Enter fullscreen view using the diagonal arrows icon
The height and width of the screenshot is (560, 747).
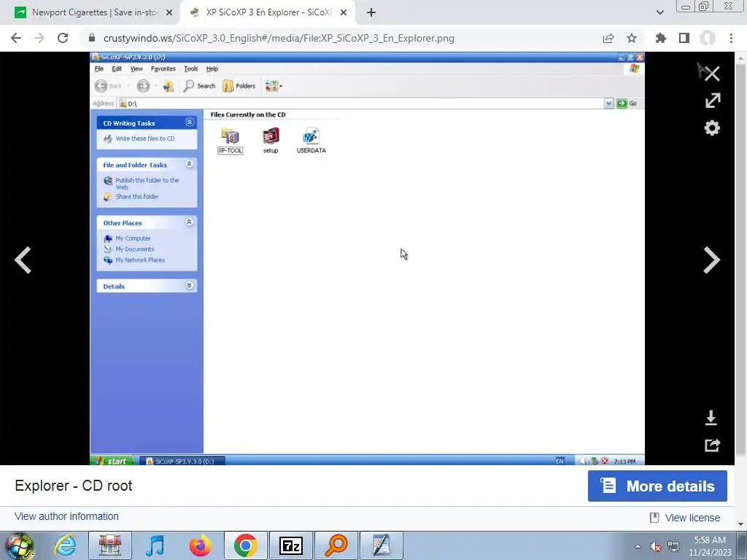click(713, 101)
